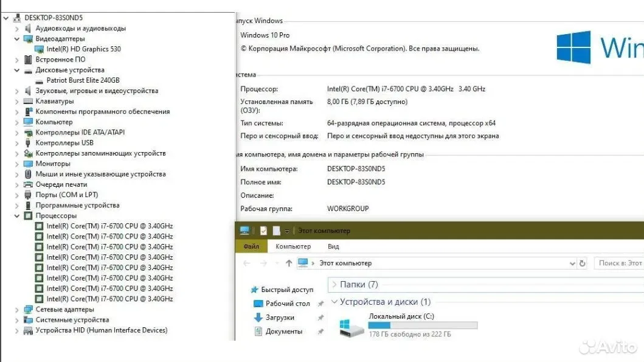Screen dimensions: 644x362
Task: Click the Очереди печати printer icon
Action: click(28, 184)
